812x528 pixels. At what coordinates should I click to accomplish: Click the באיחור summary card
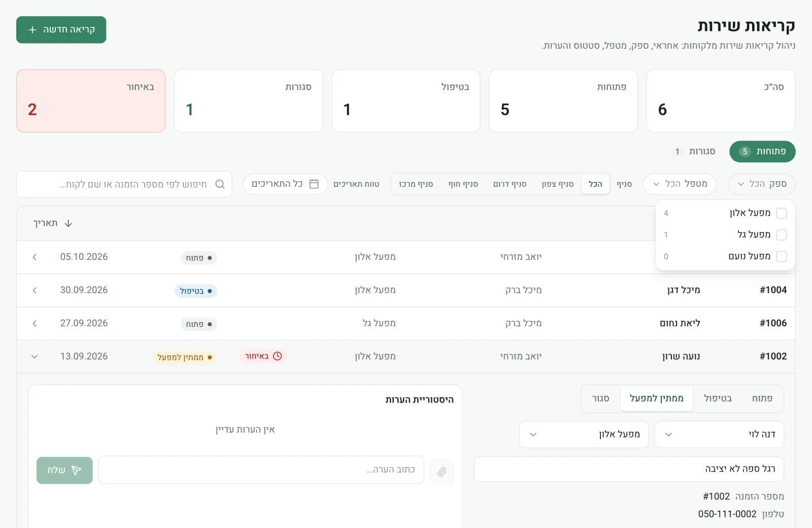91,101
